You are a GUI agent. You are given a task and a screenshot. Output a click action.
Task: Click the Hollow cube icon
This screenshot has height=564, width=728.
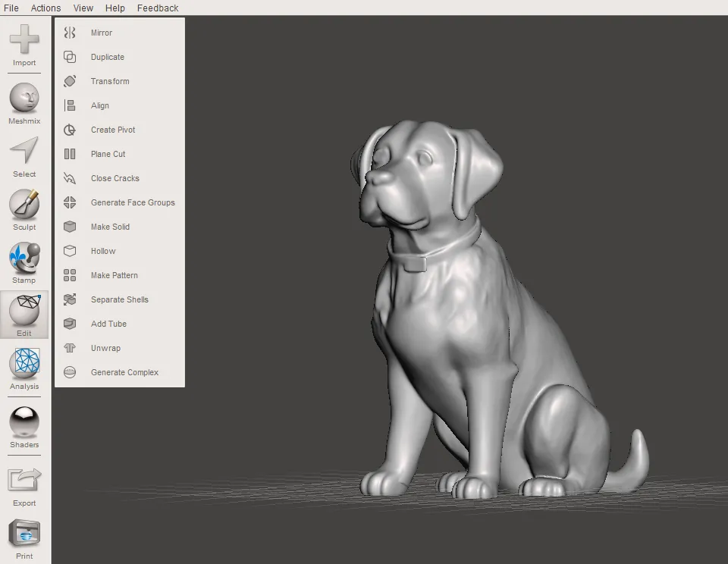coord(70,251)
